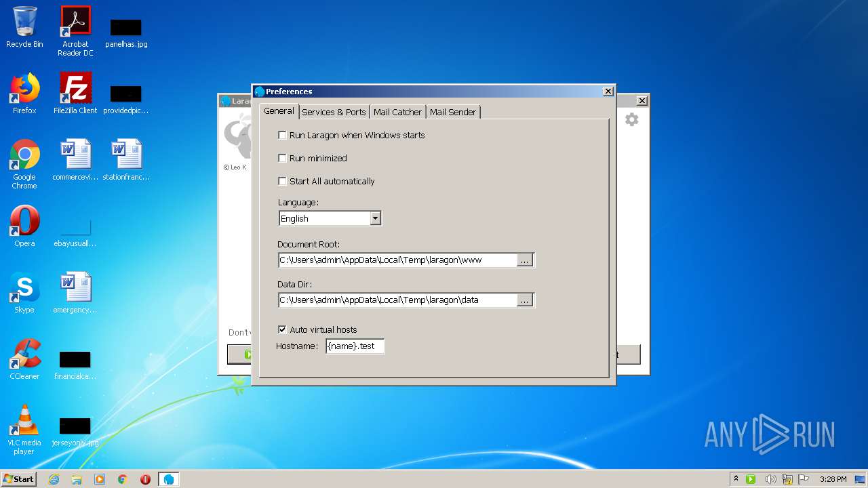This screenshot has width=868, height=488.
Task: Open the Mail Catcher tab
Action: (397, 112)
